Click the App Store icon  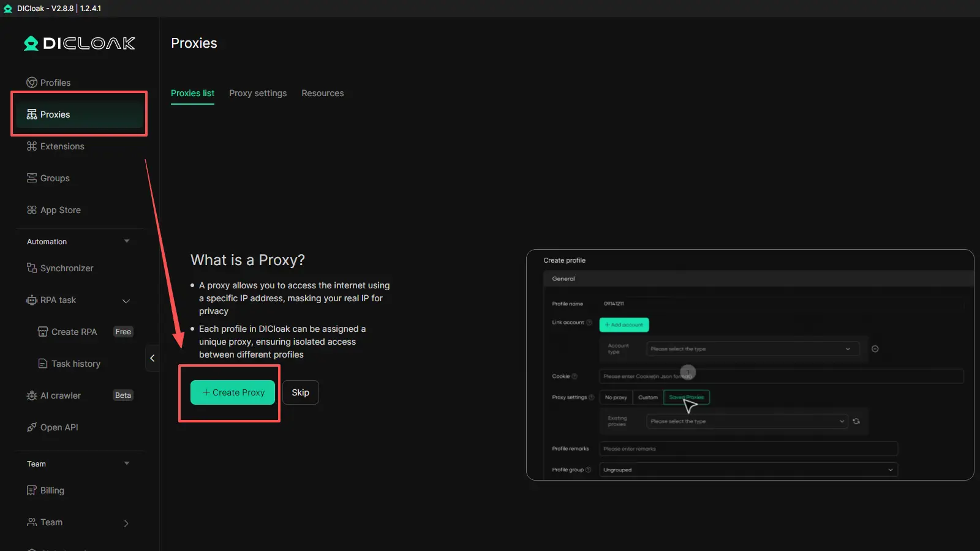(x=32, y=210)
